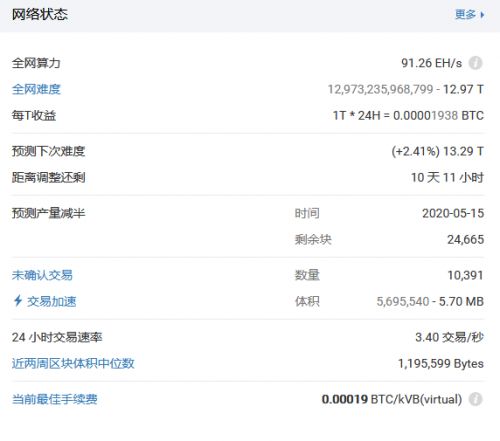Select the (+2.41%) 13.29 T value

pos(437,151)
